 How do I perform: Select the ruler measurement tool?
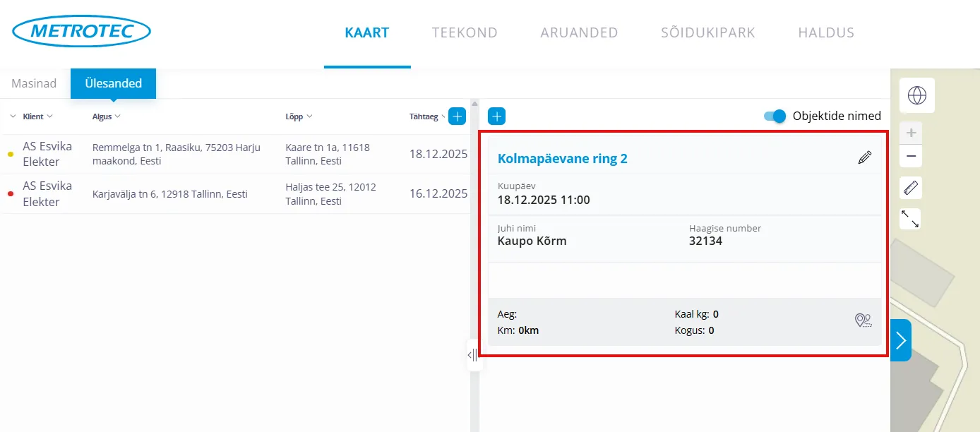[911, 188]
